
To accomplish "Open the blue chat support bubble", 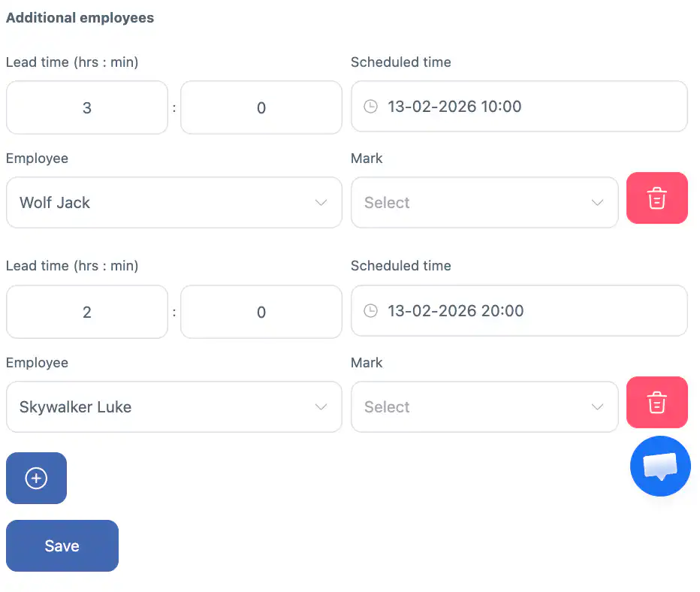I will (660, 467).
